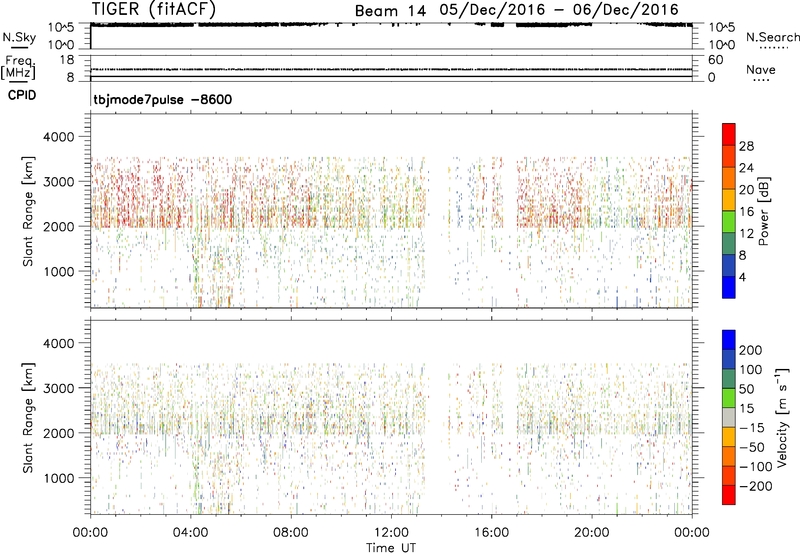This screenshot has width=800, height=554.
Task: Click the Velocity [m s⁻¹] color bar title
Action: (x=782, y=417)
